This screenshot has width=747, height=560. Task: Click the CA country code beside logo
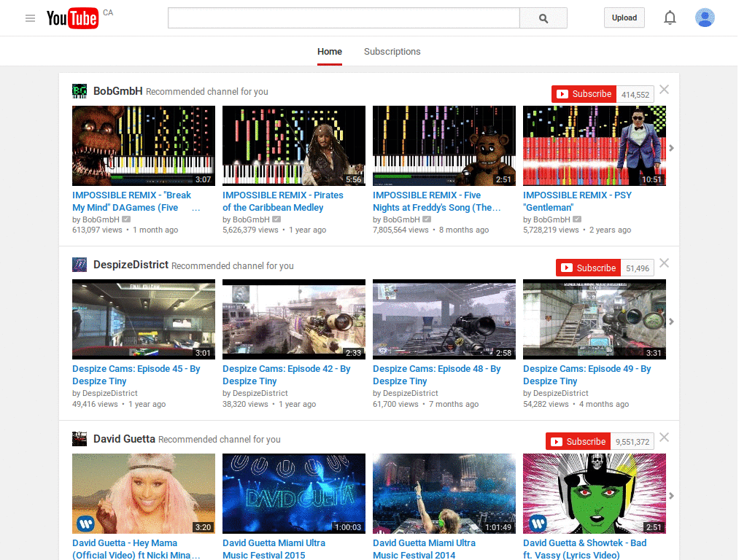tap(108, 12)
